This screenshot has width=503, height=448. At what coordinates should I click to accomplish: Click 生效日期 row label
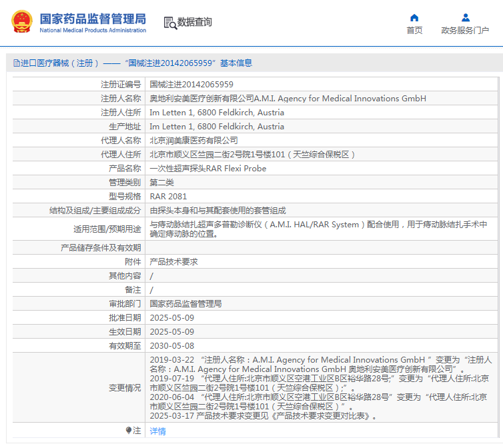[x=125, y=332]
